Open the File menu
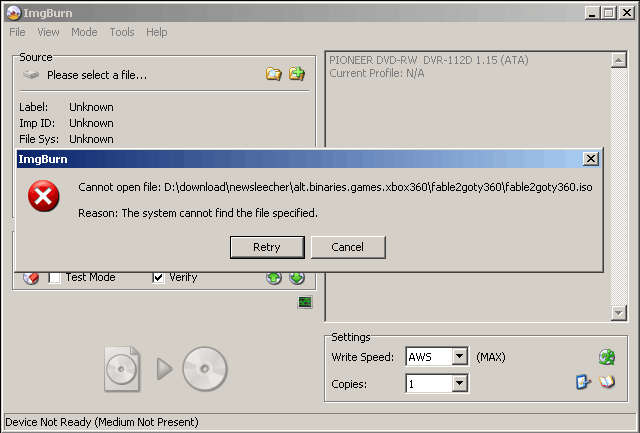 point(17,32)
